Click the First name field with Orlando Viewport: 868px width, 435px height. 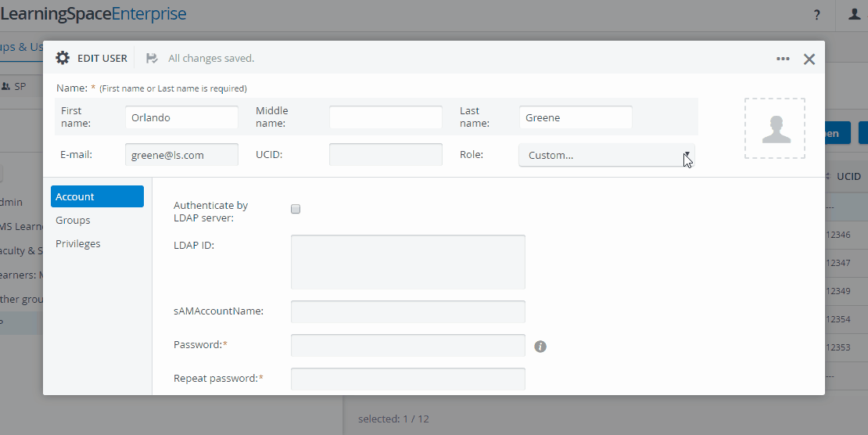click(181, 117)
